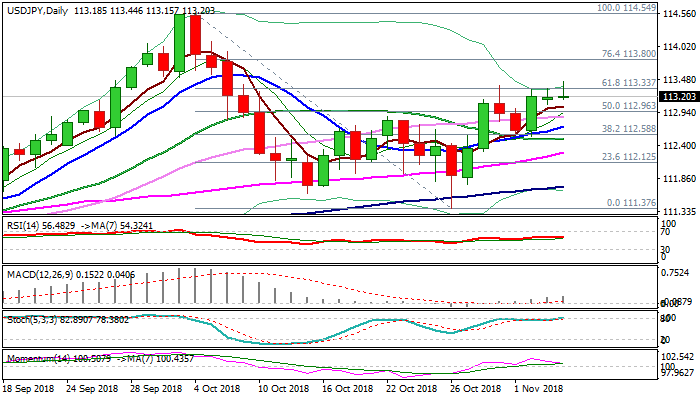Click the 38.2 Fibonacci label at 112.588

(627, 129)
